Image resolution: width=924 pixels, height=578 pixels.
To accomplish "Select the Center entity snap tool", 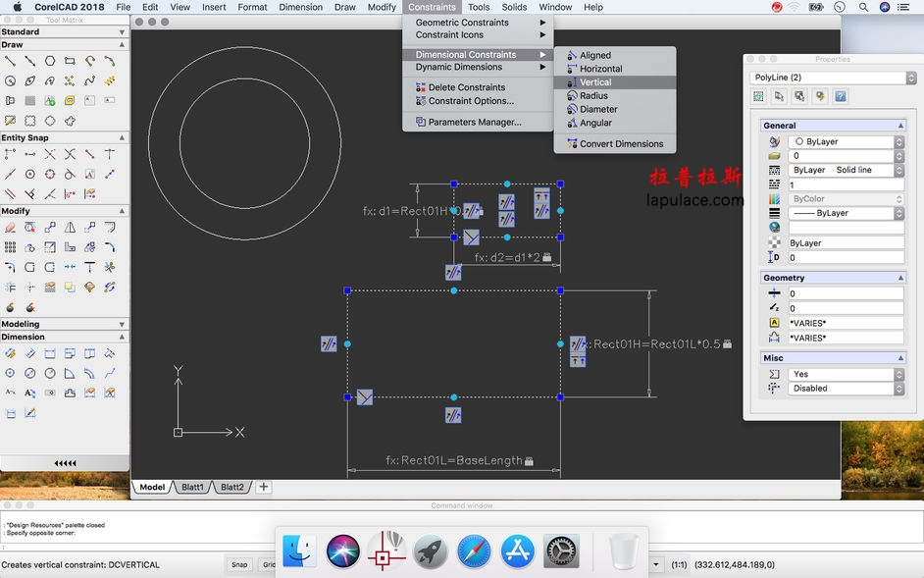I will click(x=30, y=173).
